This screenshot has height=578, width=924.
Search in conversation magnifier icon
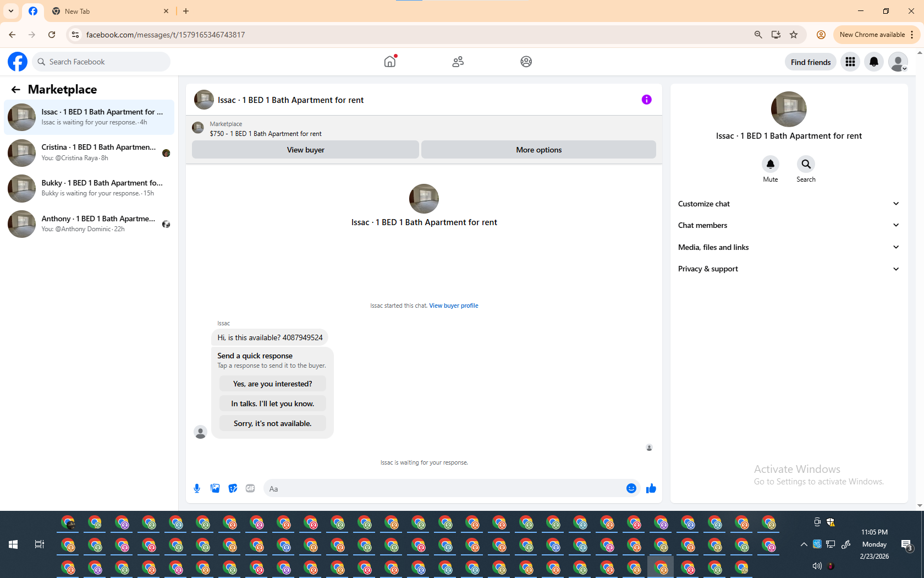pos(806,164)
